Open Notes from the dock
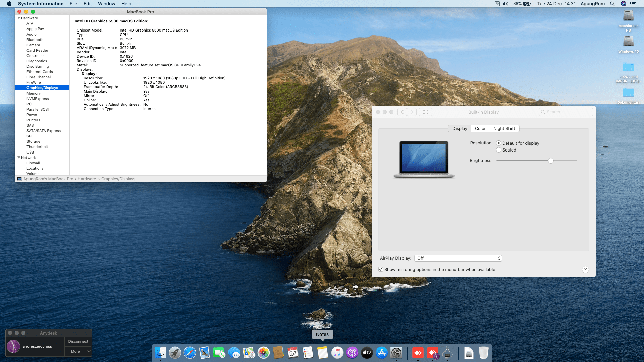This screenshot has width=644, height=362. click(x=323, y=353)
